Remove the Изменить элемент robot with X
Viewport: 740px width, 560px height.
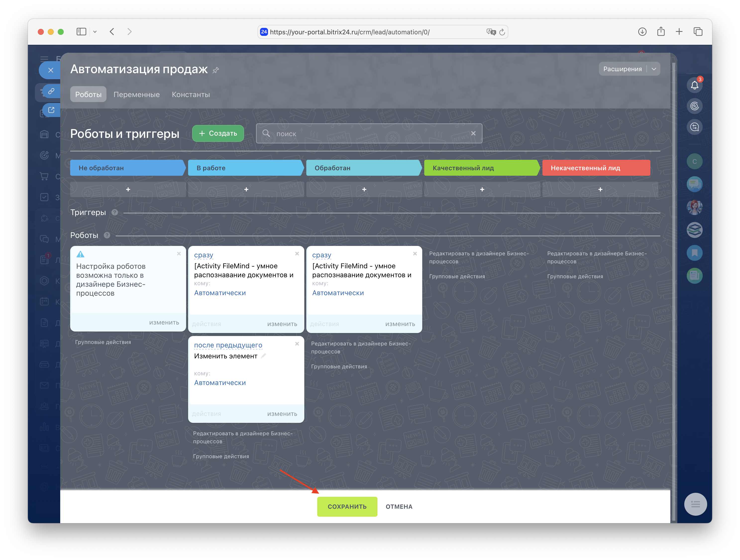click(x=297, y=343)
